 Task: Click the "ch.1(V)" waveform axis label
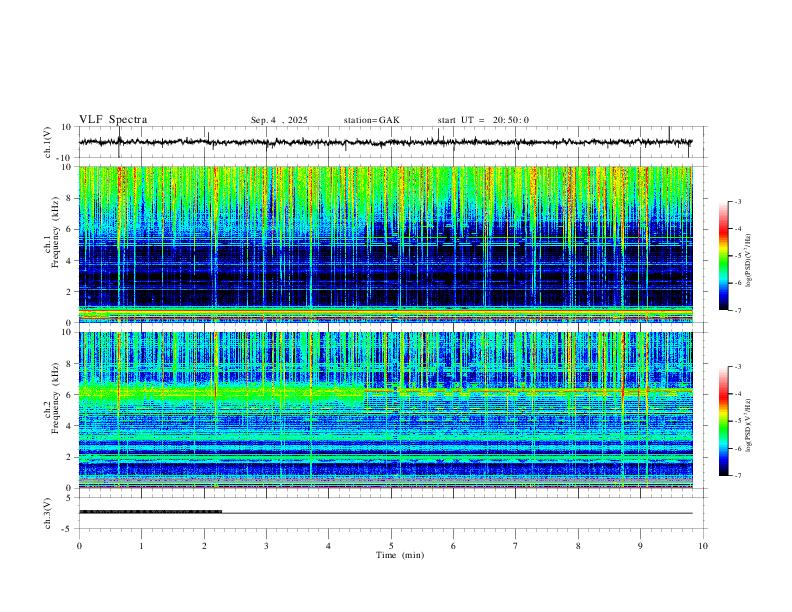point(48,142)
